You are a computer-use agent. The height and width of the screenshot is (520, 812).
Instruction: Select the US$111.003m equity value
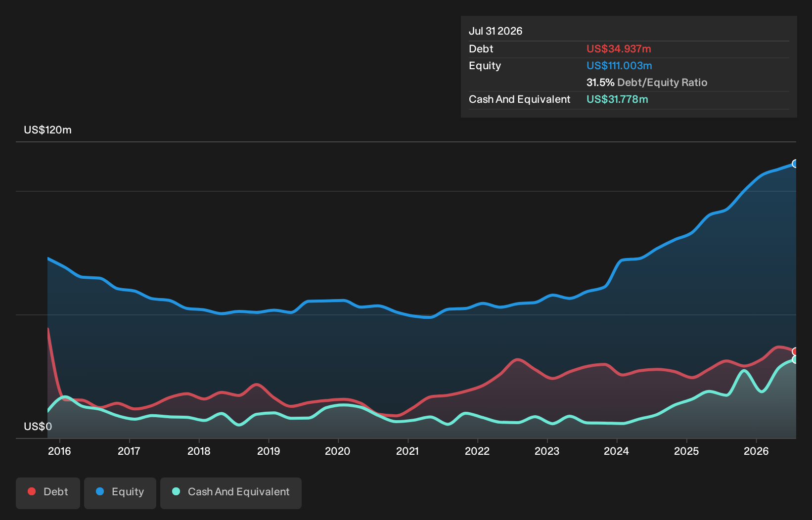tap(619, 66)
